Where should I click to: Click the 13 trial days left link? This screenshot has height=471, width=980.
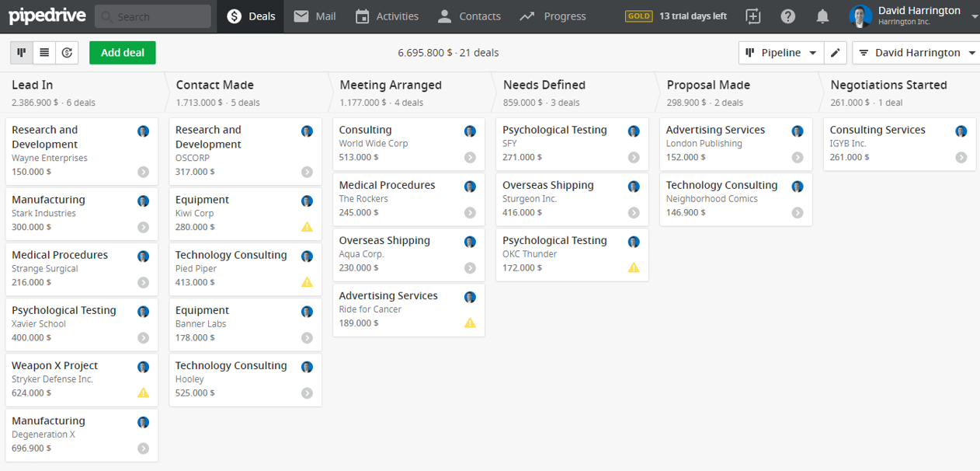click(692, 16)
